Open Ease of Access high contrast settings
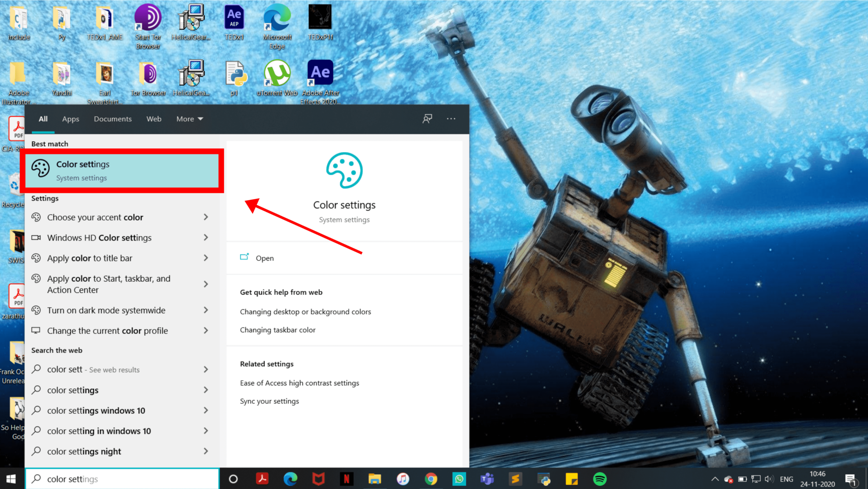The width and height of the screenshot is (868, 489). 299,383
